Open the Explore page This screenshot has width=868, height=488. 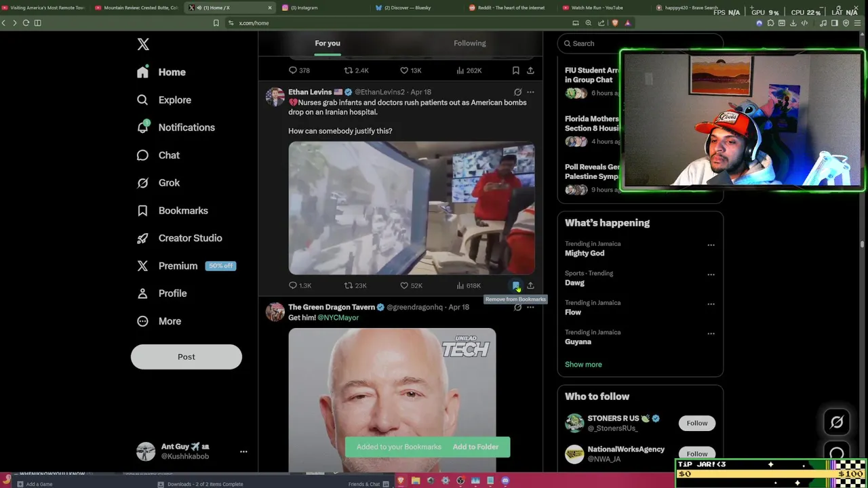164,100
